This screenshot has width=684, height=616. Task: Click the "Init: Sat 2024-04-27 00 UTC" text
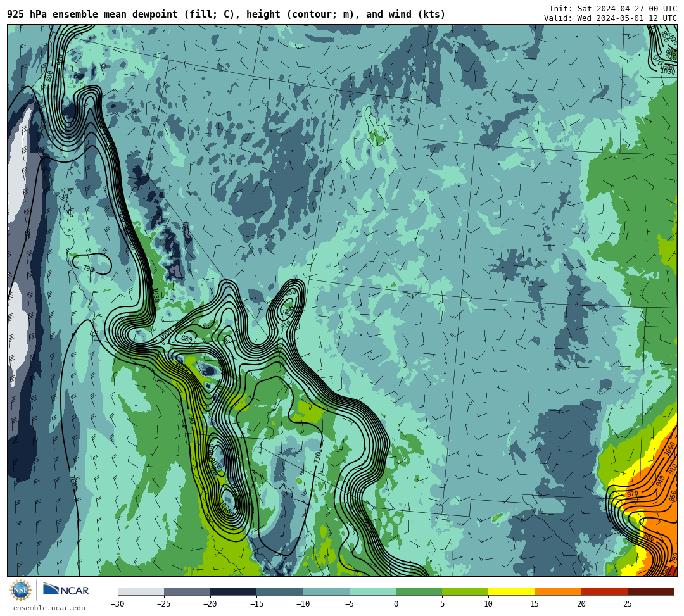tap(613, 9)
